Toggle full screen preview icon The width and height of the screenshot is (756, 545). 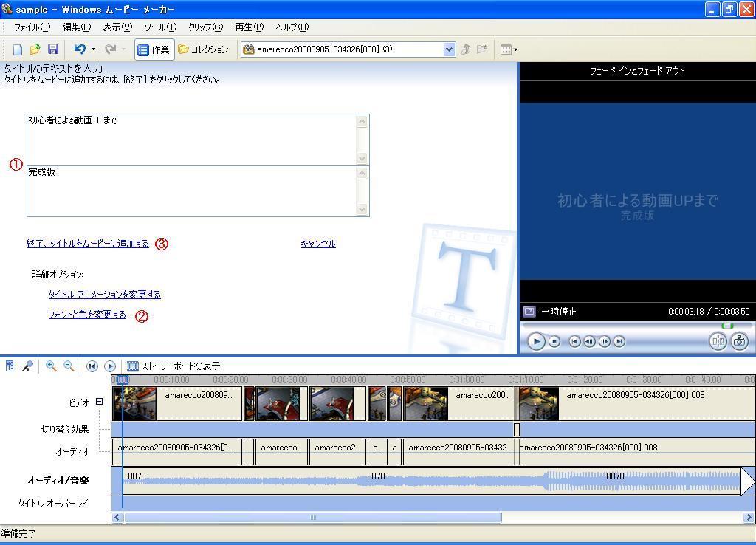[529, 312]
